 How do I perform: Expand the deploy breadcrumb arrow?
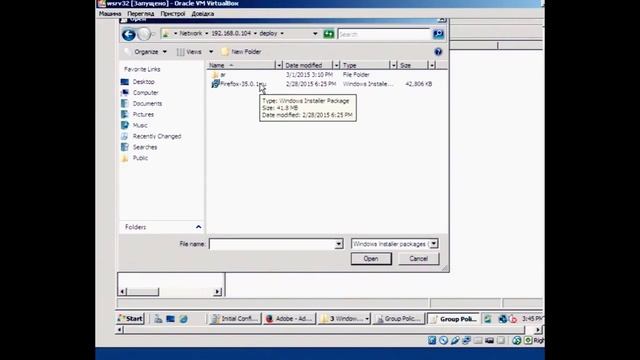click(x=282, y=33)
